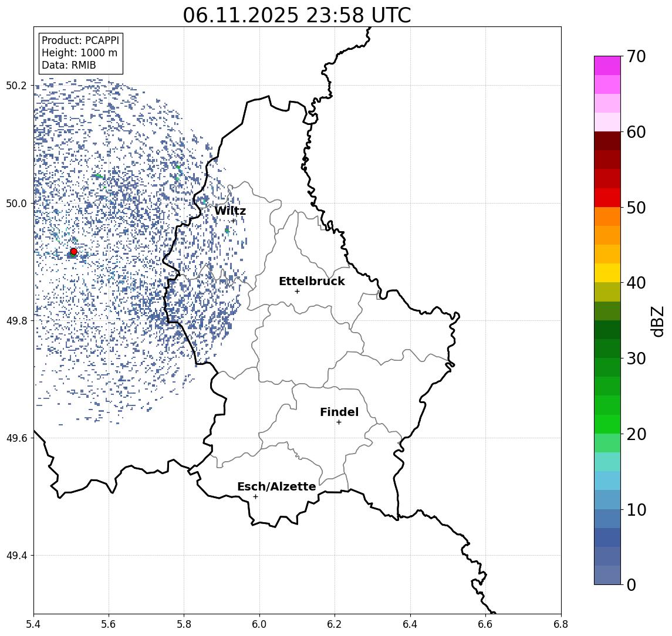Click the 70 tick label on colorbar
The width and height of the screenshot is (672, 636).
click(636, 56)
